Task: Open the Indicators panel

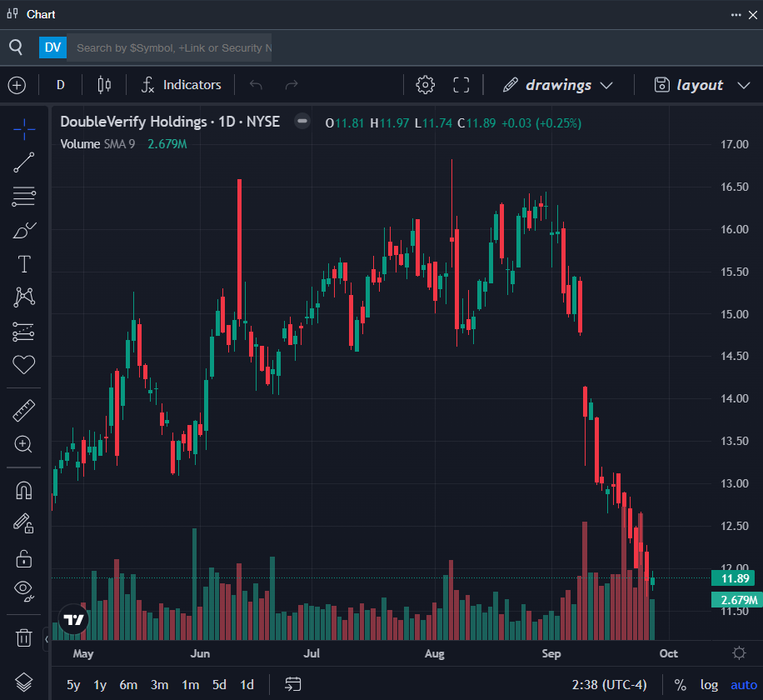Action: tap(182, 85)
